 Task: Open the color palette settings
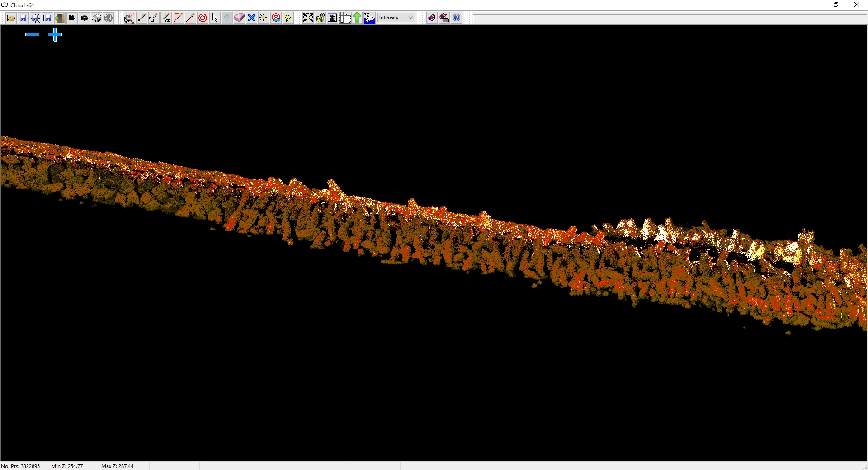(332, 18)
